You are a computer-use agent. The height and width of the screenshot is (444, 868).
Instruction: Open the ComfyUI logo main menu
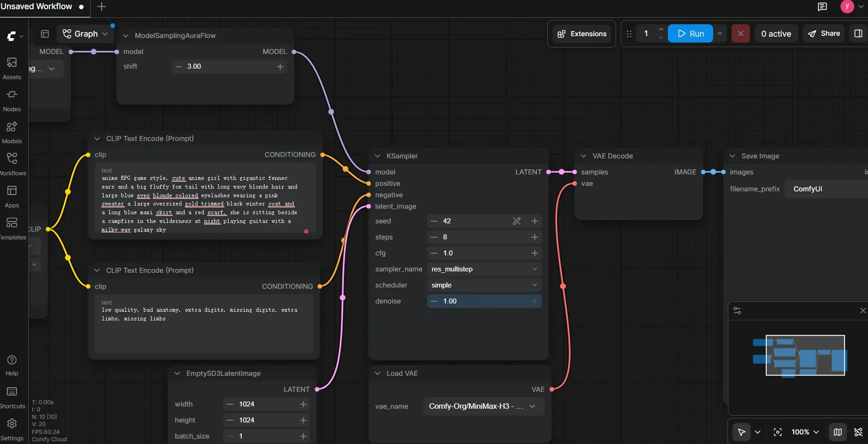[x=14, y=36]
